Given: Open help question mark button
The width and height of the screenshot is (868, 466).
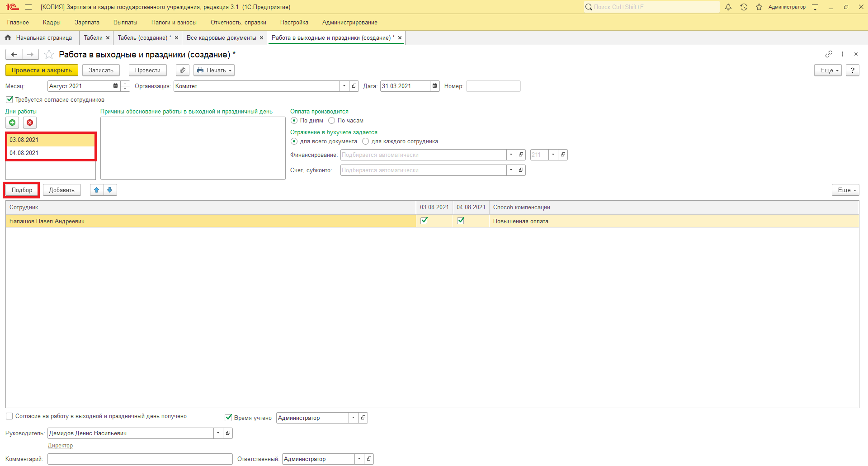Looking at the screenshot, I should point(853,71).
